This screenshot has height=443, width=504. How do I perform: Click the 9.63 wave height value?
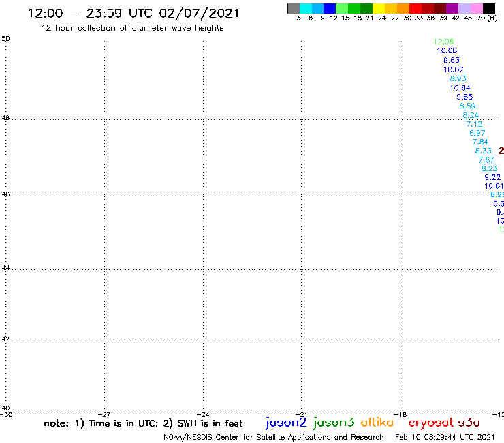click(x=452, y=60)
